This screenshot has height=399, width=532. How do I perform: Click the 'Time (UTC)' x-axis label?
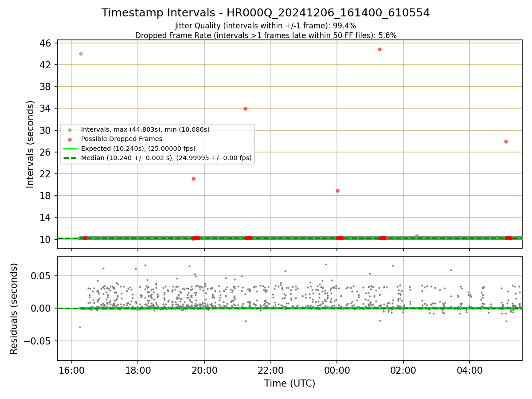click(289, 383)
